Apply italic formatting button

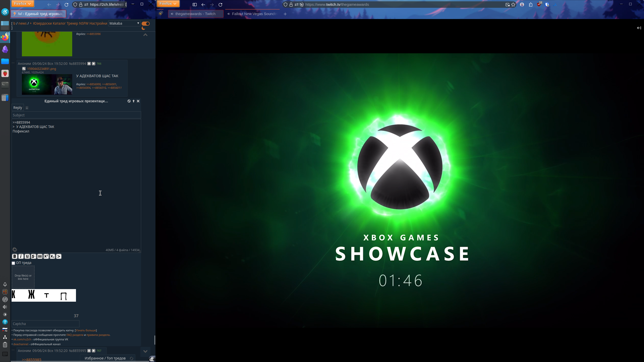pos(21,256)
